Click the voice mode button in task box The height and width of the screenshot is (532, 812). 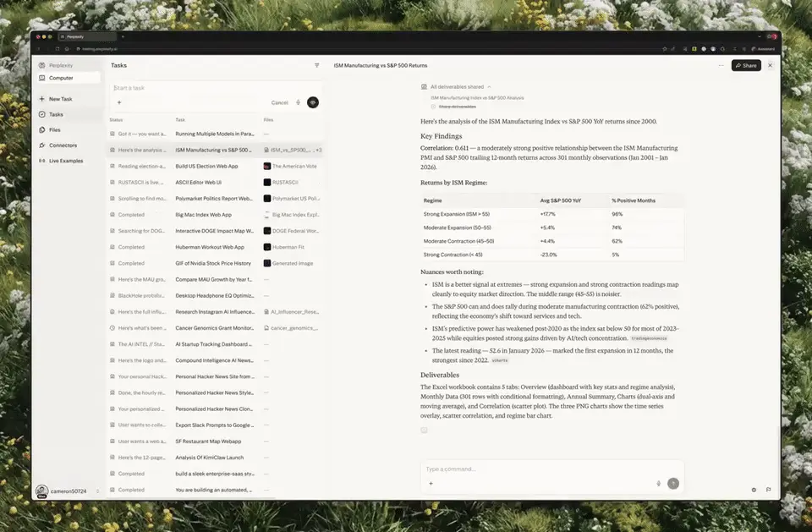click(x=313, y=102)
